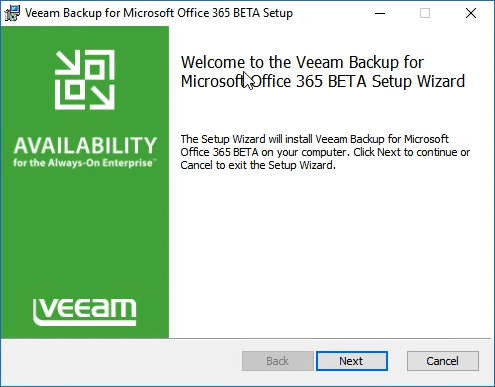The width and height of the screenshot is (495, 387).
Task: Click 'for the Always-On Enterprise' tagline
Action: tap(84, 163)
